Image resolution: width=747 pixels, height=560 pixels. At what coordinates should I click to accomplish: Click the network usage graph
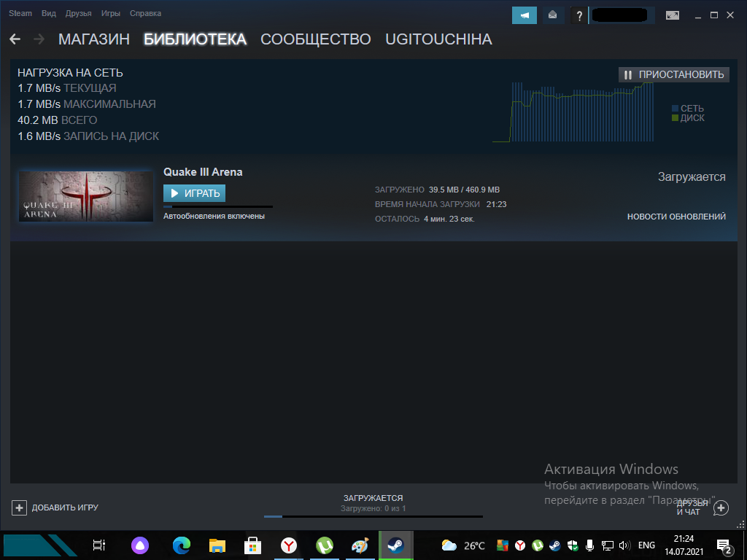pyautogui.click(x=573, y=112)
